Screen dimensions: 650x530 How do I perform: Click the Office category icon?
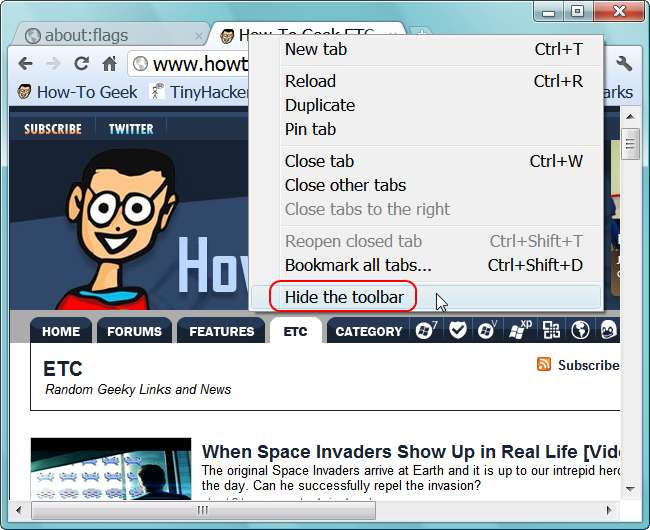[x=551, y=330]
